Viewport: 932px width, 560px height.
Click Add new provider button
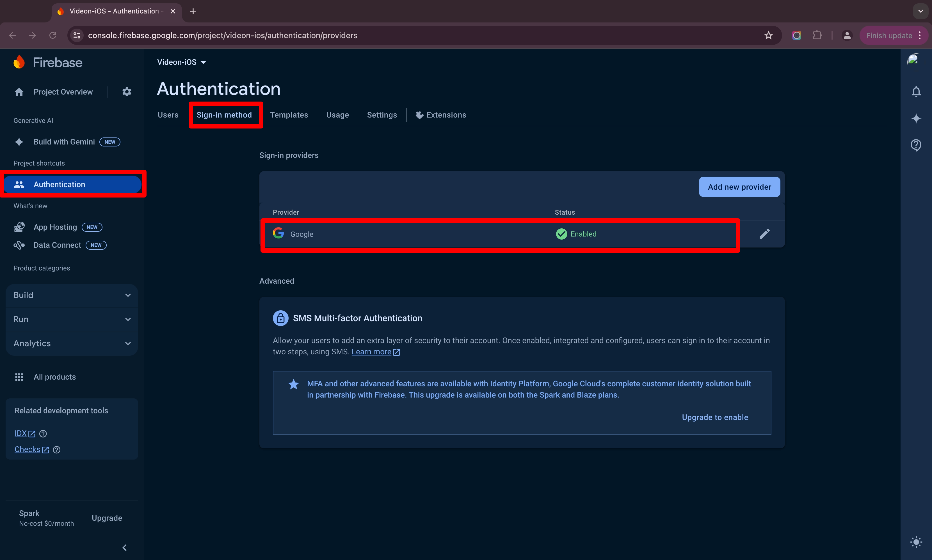pos(739,187)
